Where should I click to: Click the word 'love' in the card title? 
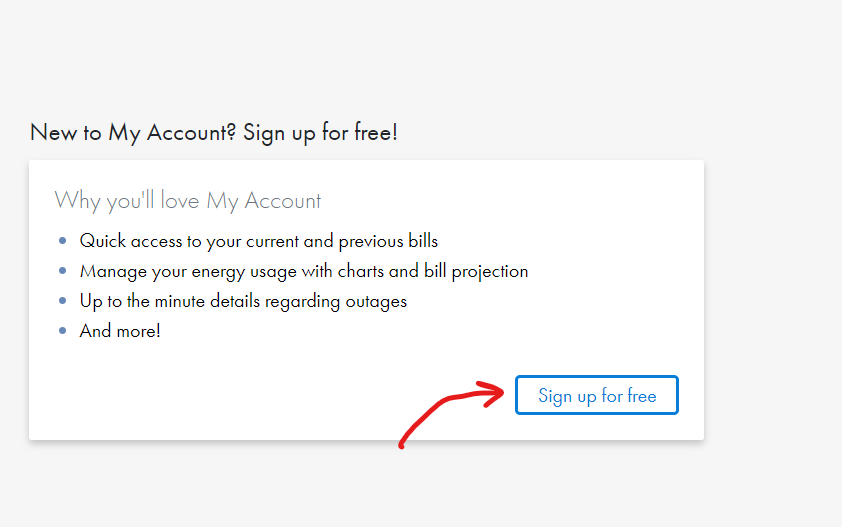(181, 201)
